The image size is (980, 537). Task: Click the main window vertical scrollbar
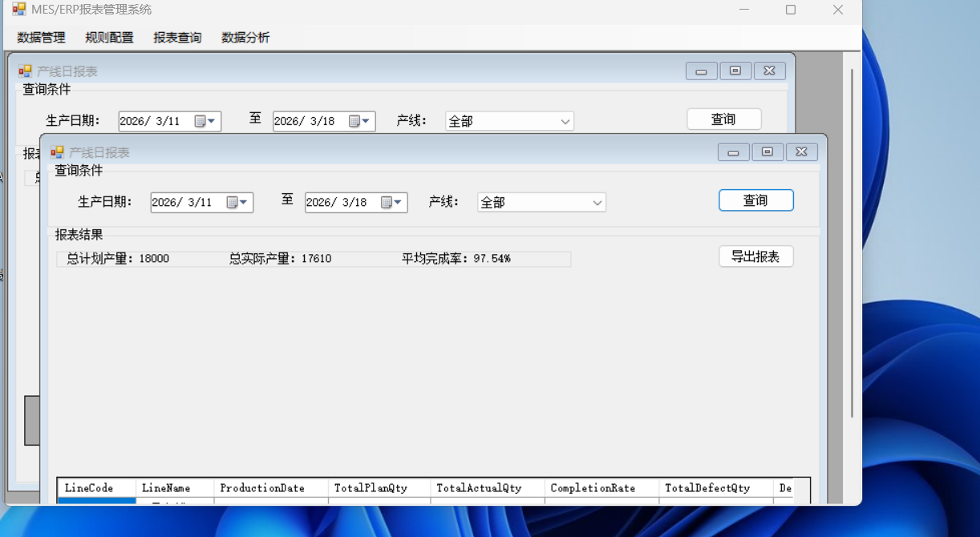(x=852, y=243)
